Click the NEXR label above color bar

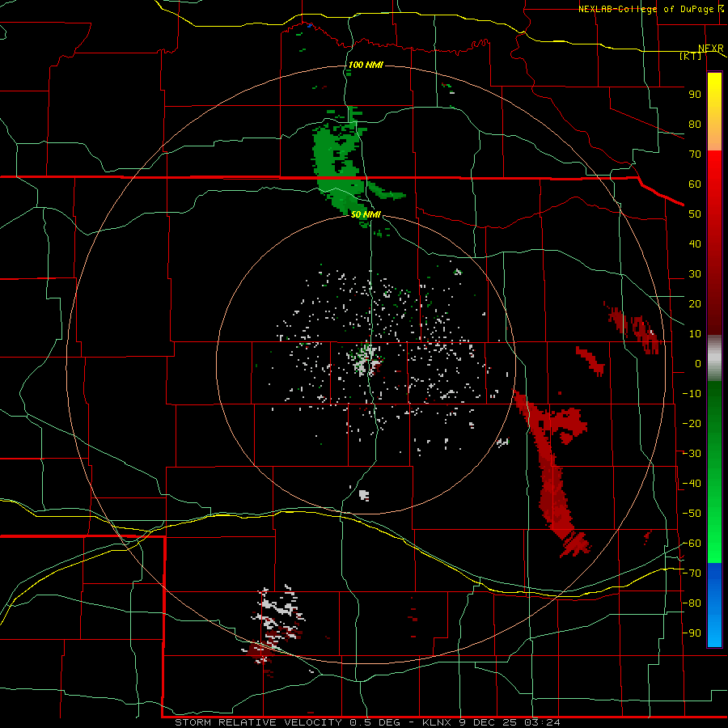[x=711, y=49]
